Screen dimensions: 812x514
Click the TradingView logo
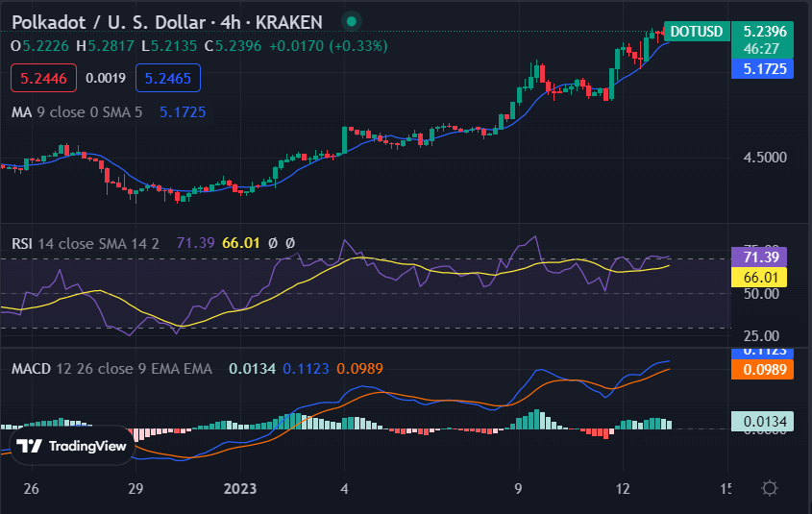tap(71, 446)
